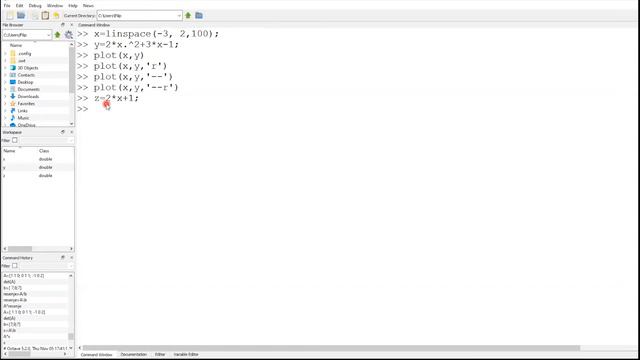Open the Window menu

tap(55, 6)
